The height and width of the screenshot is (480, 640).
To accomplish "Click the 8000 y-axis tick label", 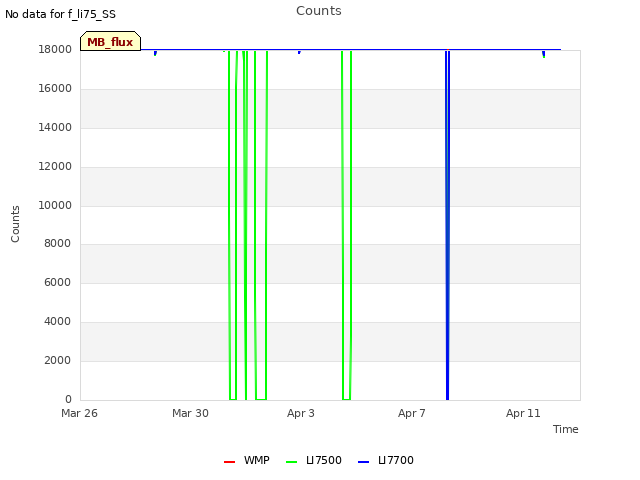I will pyautogui.click(x=58, y=243).
